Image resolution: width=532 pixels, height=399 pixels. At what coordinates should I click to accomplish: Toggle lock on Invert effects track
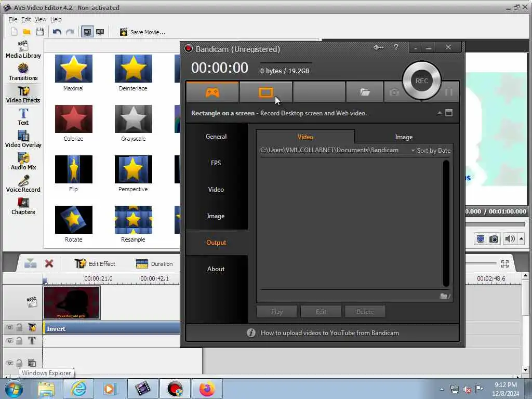click(x=19, y=327)
